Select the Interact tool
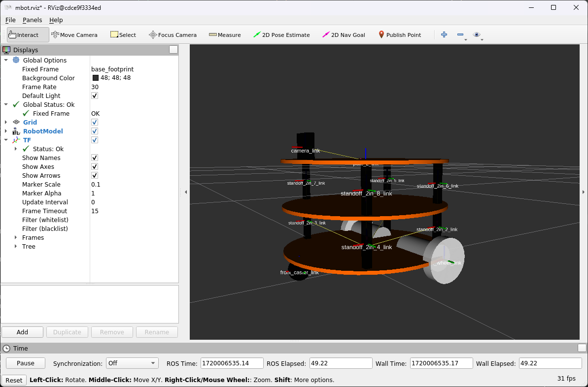 tap(28, 35)
